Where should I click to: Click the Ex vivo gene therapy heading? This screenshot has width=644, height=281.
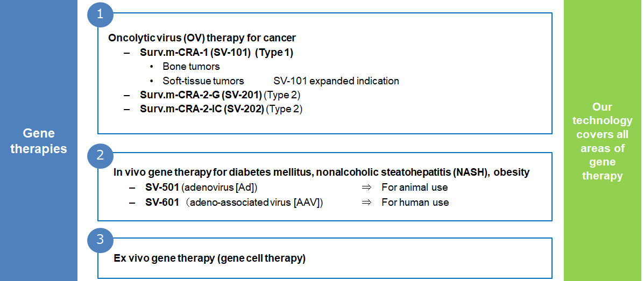[x=209, y=259]
